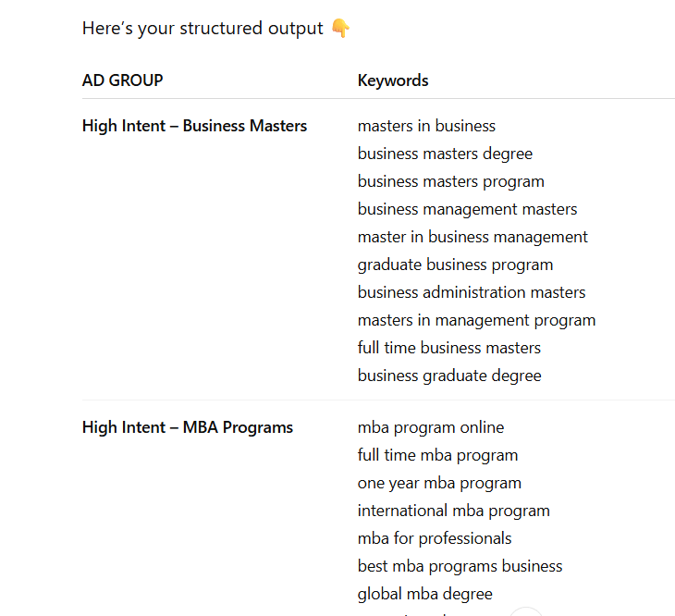Click the 'business graduate degree' keyword
This screenshot has width=675, height=616.
tap(449, 376)
